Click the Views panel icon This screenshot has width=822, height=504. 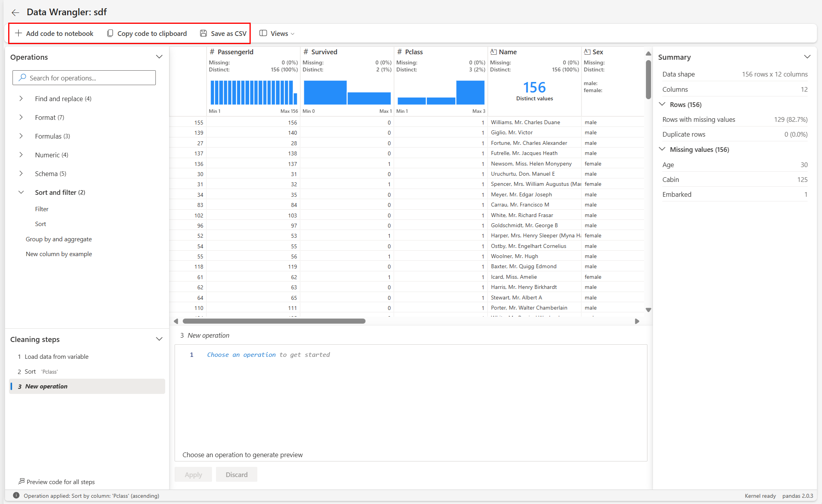[264, 33]
